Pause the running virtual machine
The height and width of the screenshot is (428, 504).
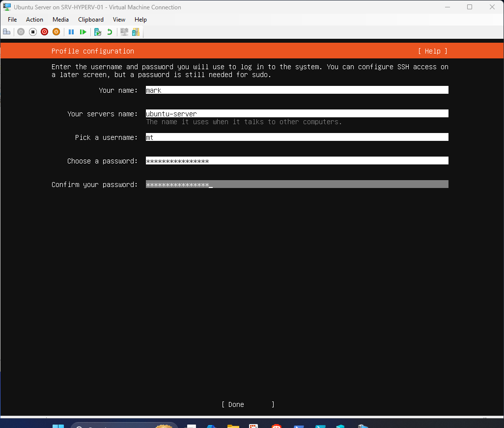pyautogui.click(x=71, y=31)
